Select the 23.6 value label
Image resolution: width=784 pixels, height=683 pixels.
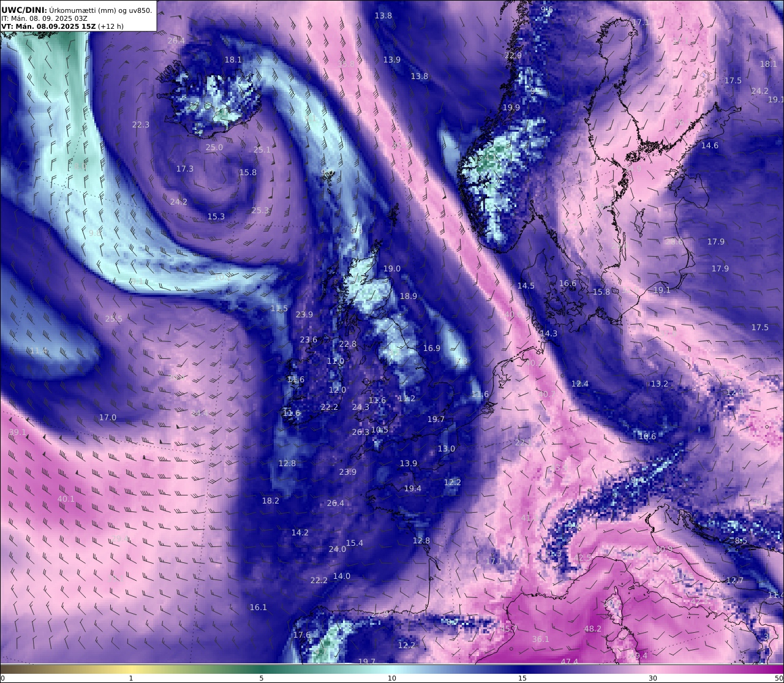(x=309, y=340)
